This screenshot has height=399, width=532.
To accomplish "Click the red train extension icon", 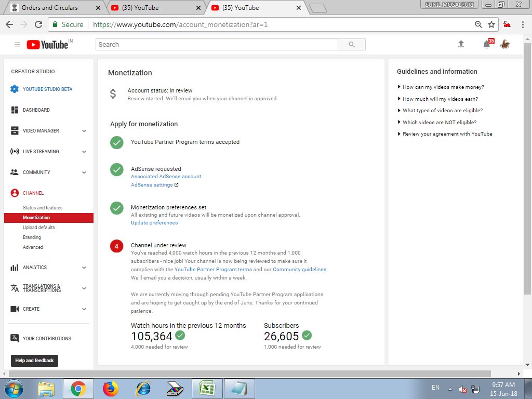I will [x=507, y=24].
